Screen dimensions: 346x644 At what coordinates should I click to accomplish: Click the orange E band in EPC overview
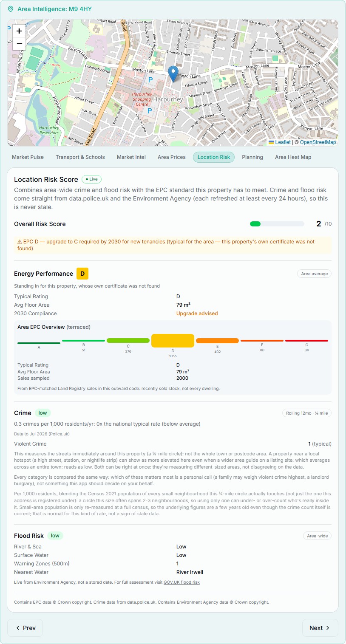click(217, 341)
